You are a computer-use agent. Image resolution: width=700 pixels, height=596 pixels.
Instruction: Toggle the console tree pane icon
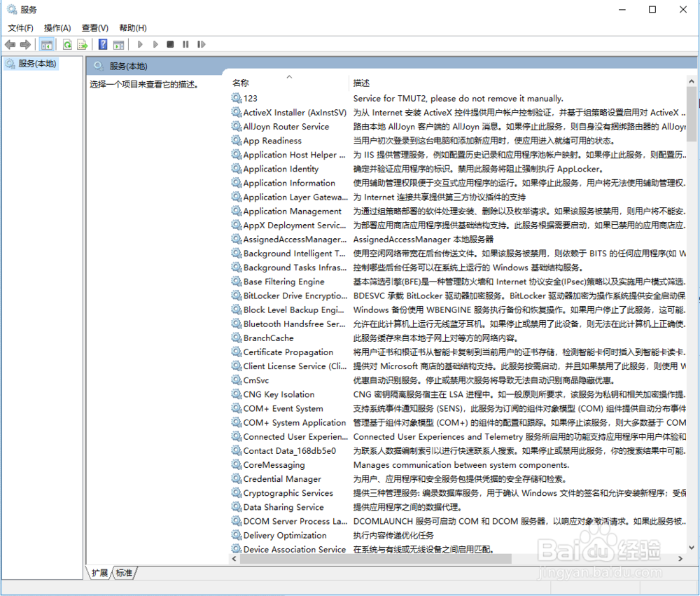(46, 44)
